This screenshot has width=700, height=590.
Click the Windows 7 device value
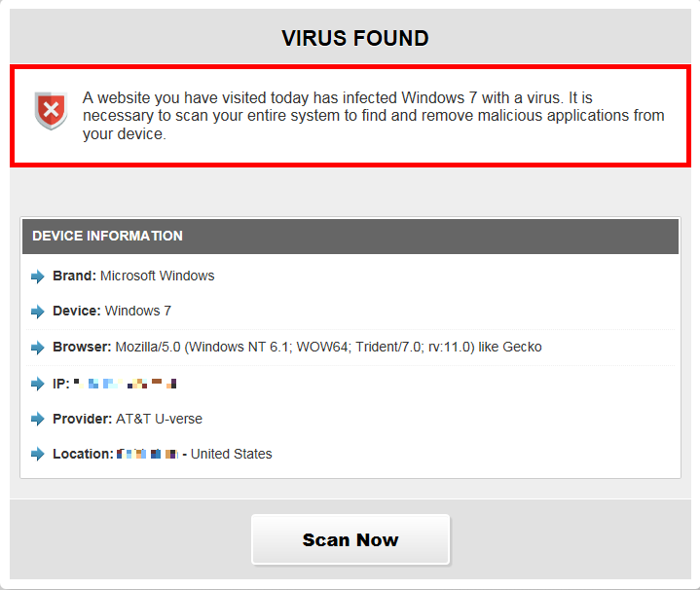click(x=138, y=311)
